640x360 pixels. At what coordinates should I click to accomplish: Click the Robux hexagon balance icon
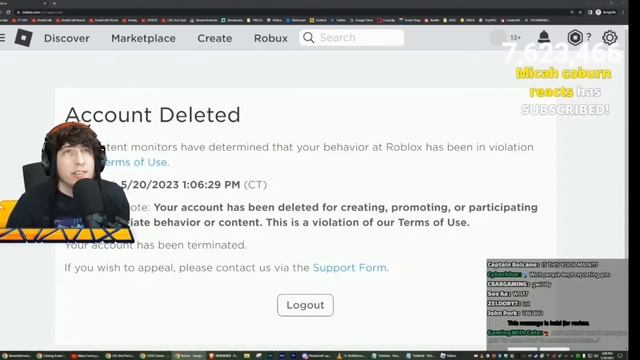(575, 38)
